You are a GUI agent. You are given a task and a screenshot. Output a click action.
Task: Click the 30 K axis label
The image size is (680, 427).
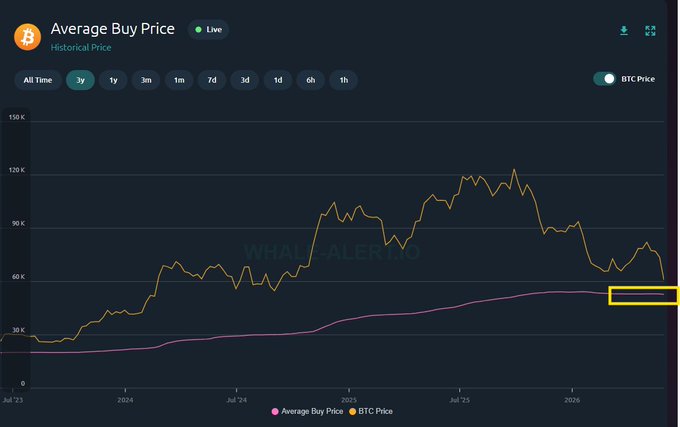point(18,330)
